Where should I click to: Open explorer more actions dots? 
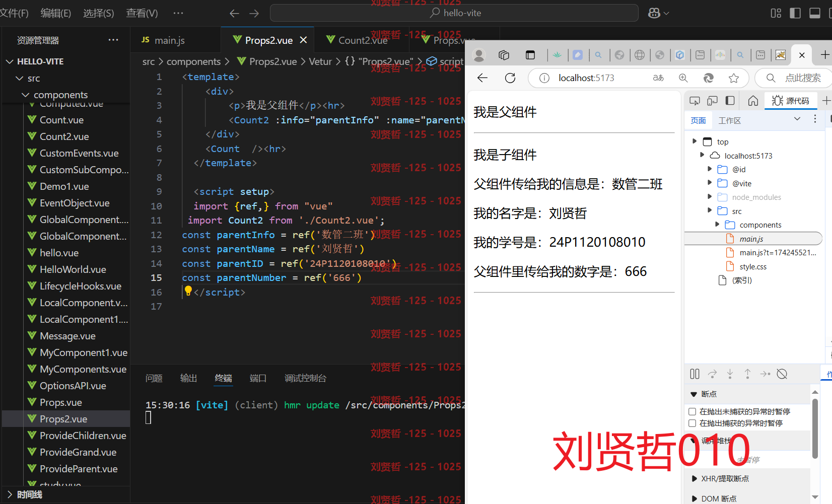pos(113,40)
